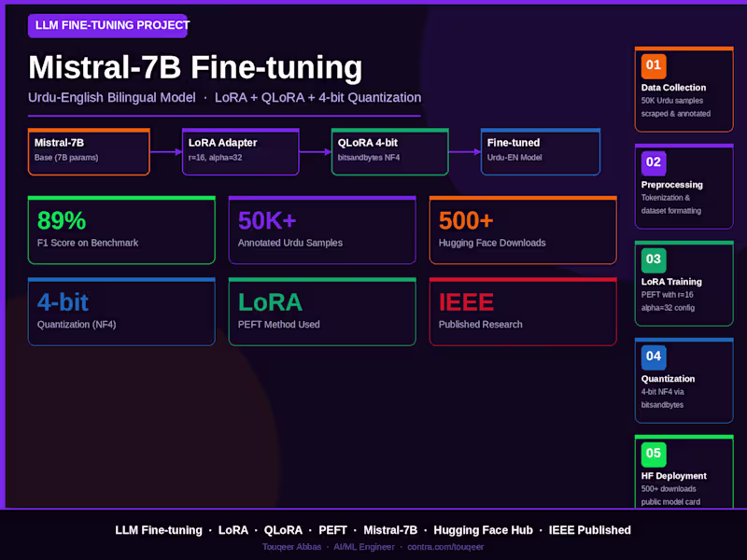This screenshot has height=560, width=747.
Task: Click the 4-bit metric value
Action: (x=63, y=302)
